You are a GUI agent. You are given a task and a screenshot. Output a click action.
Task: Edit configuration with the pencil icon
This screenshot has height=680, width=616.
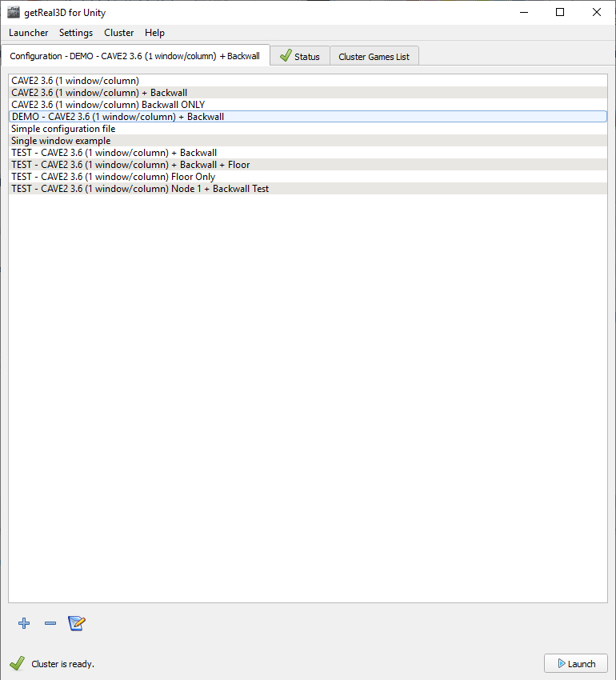tap(77, 623)
